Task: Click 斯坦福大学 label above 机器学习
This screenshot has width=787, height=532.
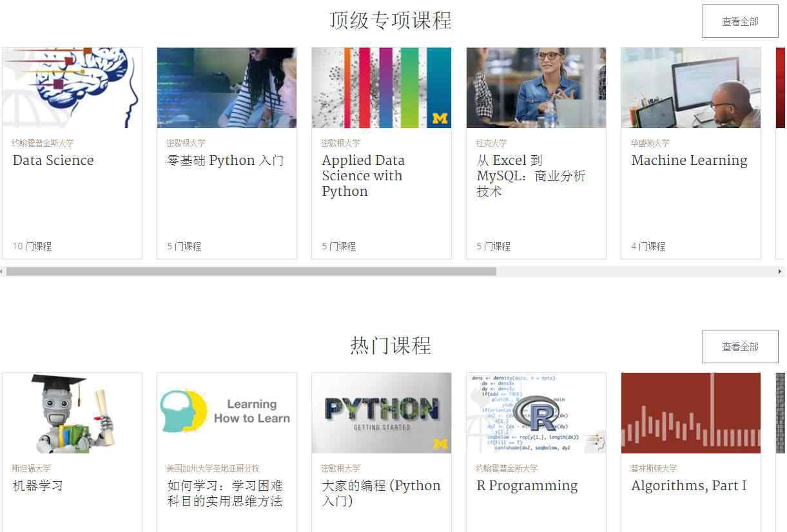Action: click(x=31, y=468)
